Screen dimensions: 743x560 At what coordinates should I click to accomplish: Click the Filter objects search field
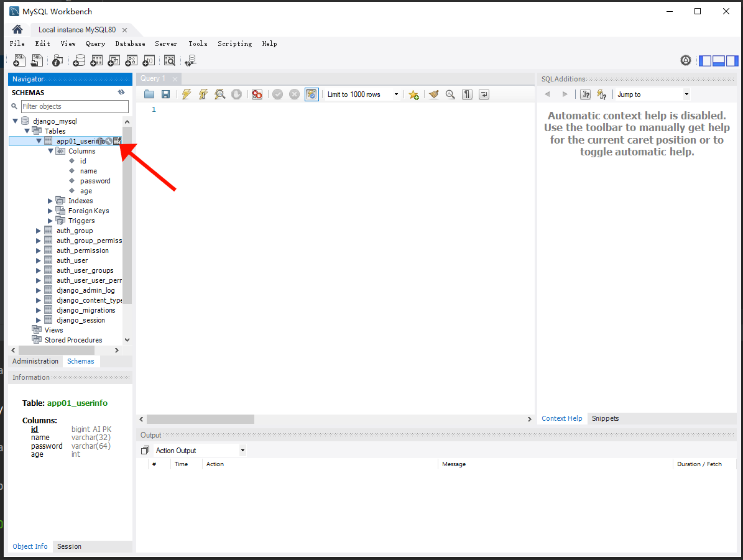click(x=75, y=107)
